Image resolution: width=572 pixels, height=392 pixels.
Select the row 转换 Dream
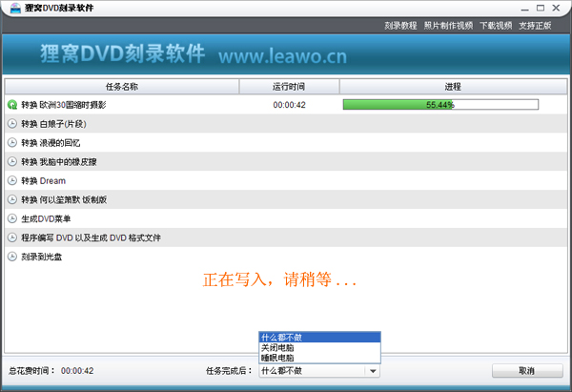[286, 180]
